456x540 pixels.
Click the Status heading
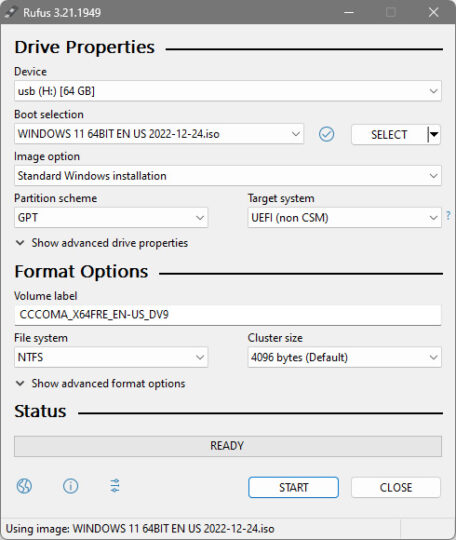pos(40,411)
